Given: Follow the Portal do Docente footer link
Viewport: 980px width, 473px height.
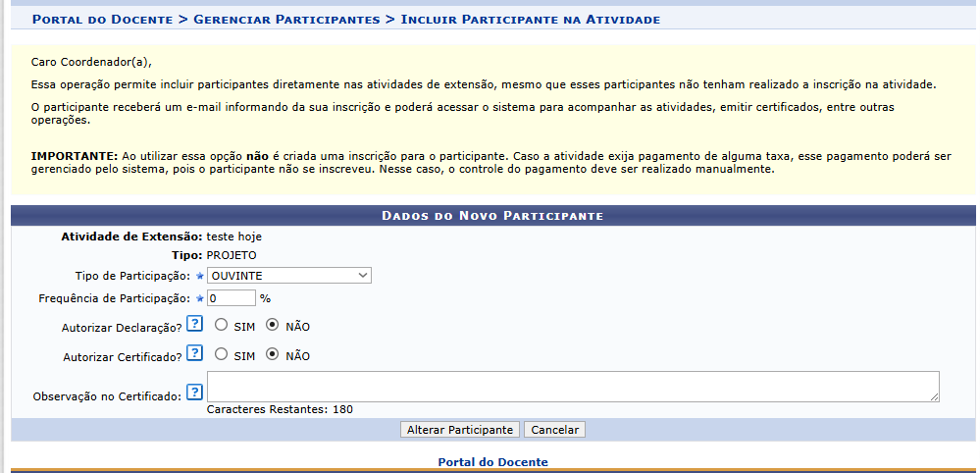Looking at the screenshot, I should point(493,462).
